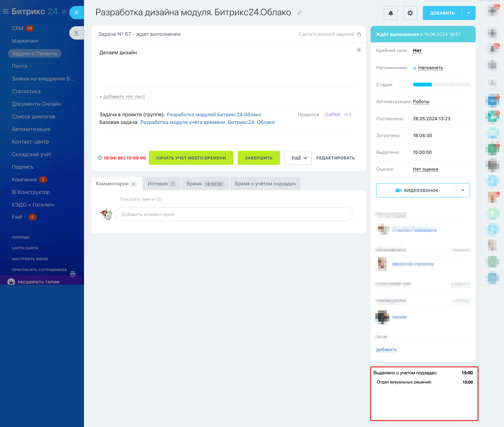Image resolution: width=504 pixels, height=427 pixels.
Task: Toggle the Нравится like button
Action: pos(308,114)
